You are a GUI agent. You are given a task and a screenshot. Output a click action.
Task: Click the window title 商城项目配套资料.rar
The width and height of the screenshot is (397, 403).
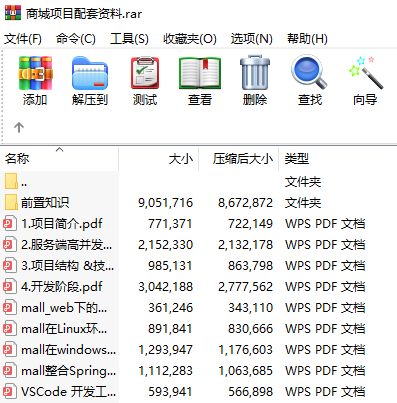[x=84, y=13]
